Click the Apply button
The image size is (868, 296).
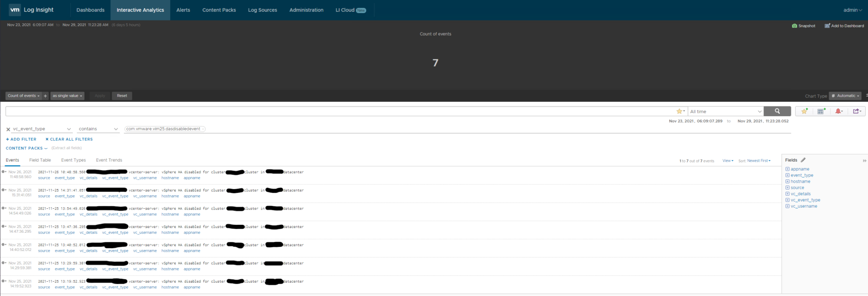tap(100, 96)
